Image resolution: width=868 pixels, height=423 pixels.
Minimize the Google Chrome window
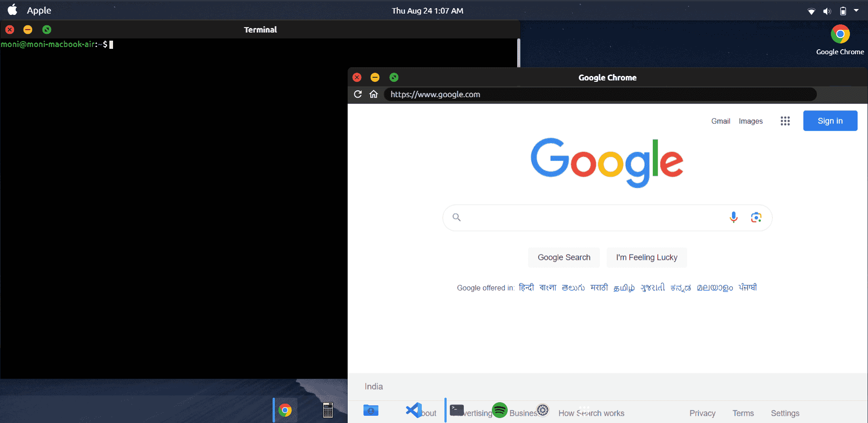click(x=375, y=77)
